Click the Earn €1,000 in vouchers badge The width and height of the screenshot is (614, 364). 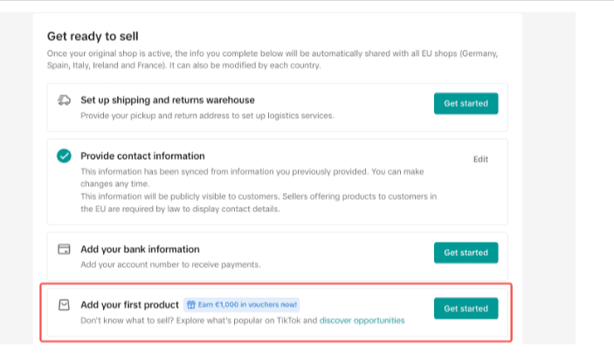[242, 305]
